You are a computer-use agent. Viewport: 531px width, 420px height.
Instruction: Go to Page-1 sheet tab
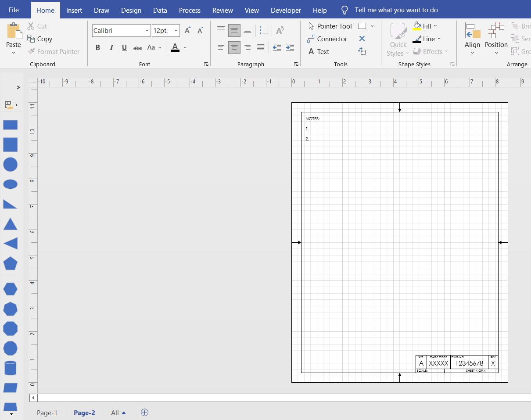tap(47, 413)
